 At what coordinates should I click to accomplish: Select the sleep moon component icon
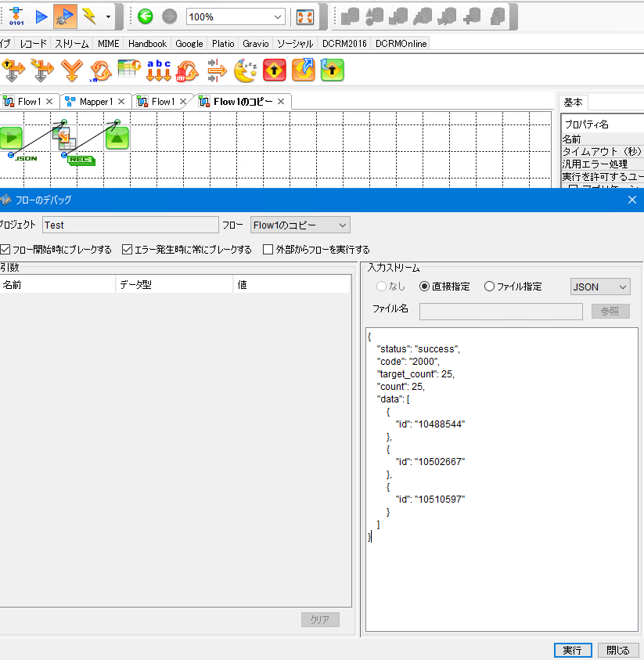coord(245,70)
